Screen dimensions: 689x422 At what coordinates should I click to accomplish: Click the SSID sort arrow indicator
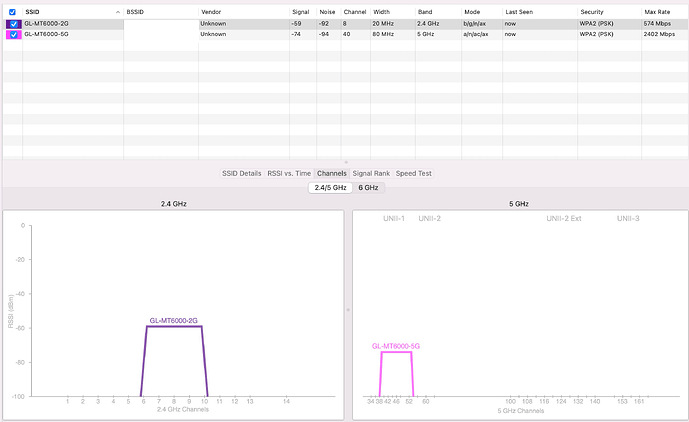click(x=118, y=12)
